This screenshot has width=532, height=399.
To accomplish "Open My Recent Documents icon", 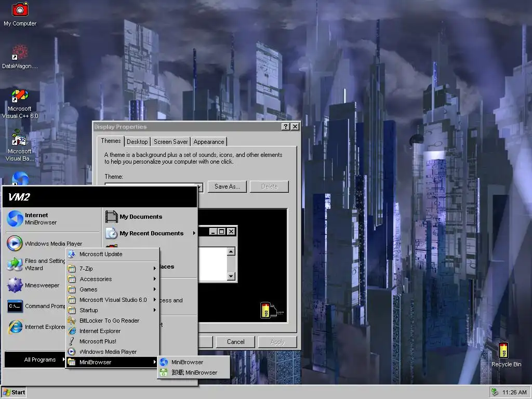I will (x=112, y=233).
